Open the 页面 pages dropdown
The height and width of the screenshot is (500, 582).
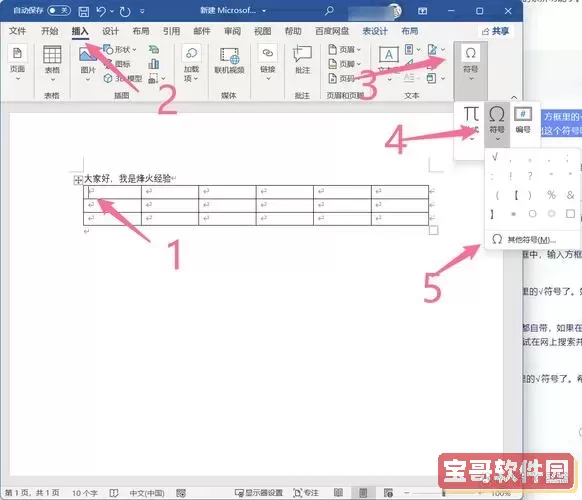[17, 63]
